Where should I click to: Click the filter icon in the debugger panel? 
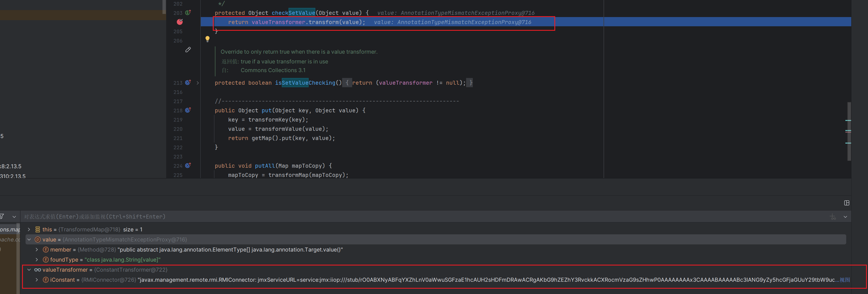coord(2,217)
